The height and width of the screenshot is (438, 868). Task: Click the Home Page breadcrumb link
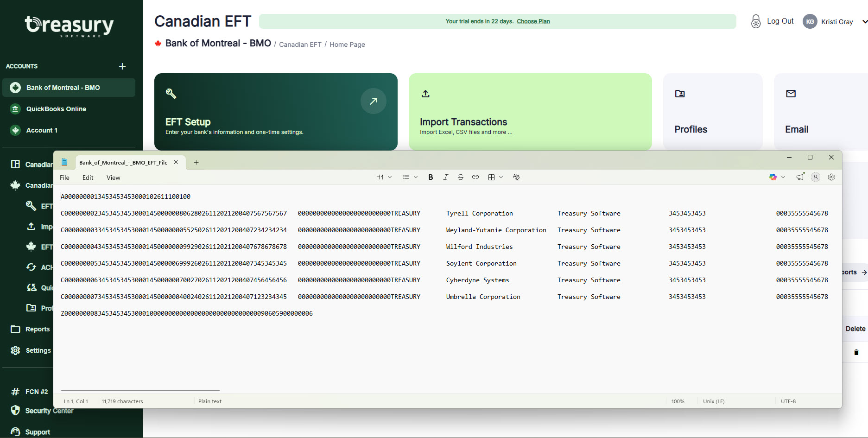[347, 44]
